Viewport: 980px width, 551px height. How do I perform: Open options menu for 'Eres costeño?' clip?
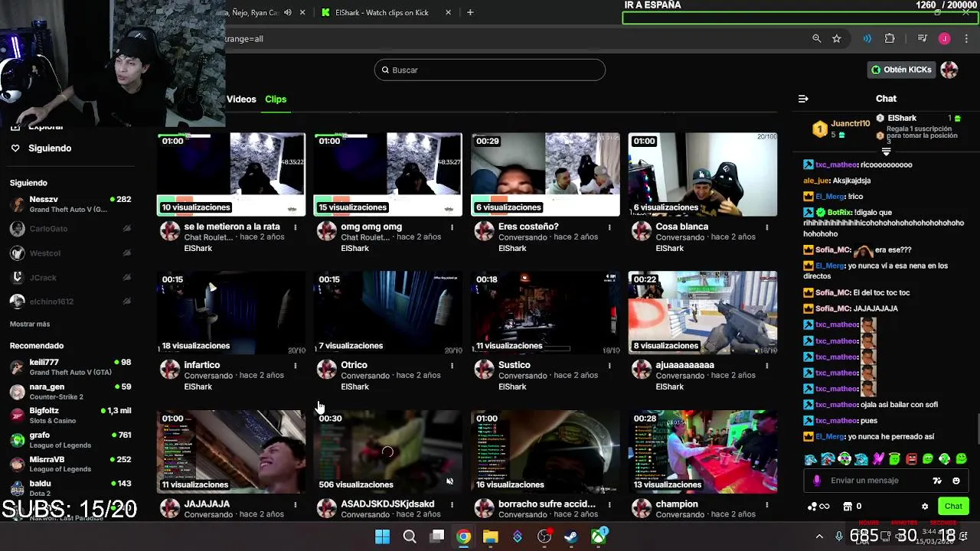click(609, 227)
